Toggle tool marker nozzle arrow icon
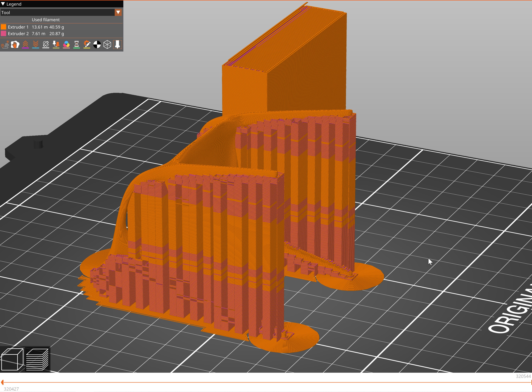 pos(118,45)
